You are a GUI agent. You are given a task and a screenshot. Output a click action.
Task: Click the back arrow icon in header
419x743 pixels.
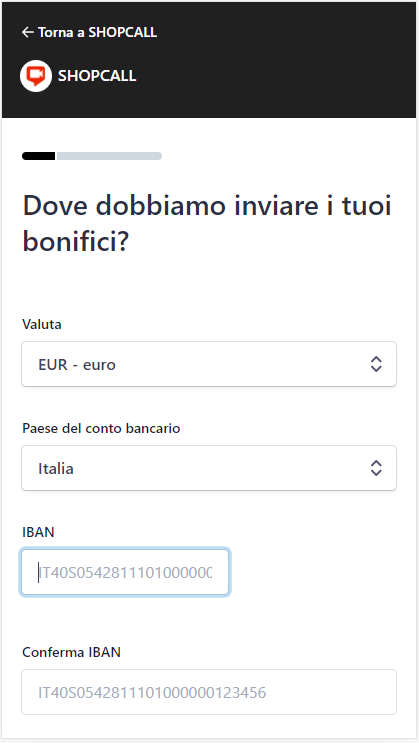tap(28, 32)
